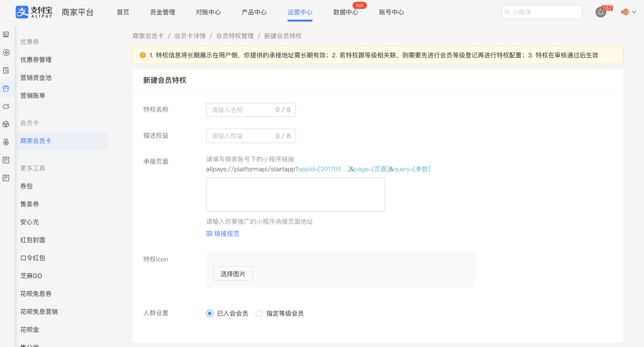Open the cube box icon in the left rail
644x347 pixels.
[6, 124]
